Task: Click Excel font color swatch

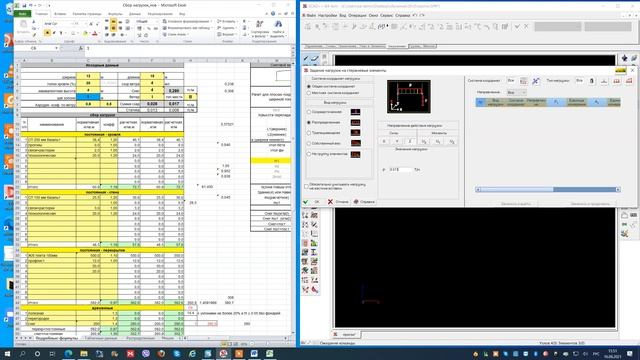Action: 95,33
